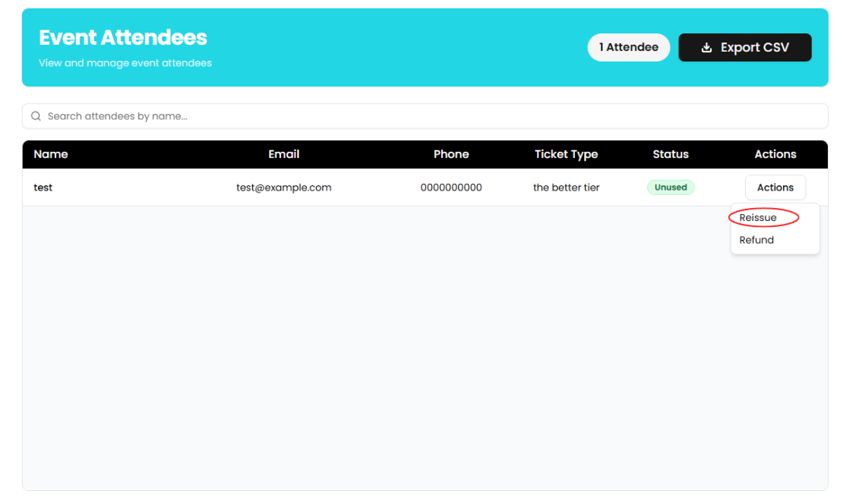Click the Phone column header
The height and width of the screenshot is (504, 856).
coord(451,154)
